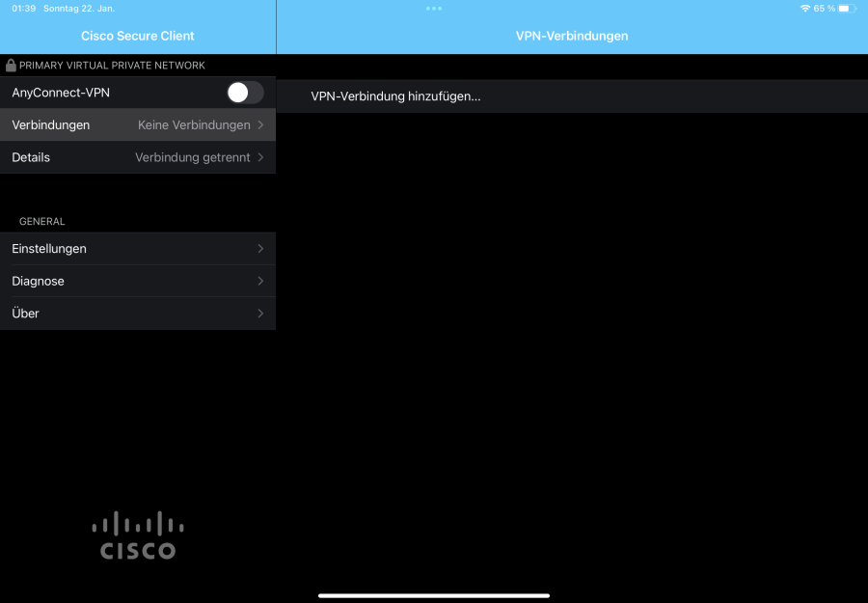Open the Über page
Screen dimensions: 868x603
pyautogui.click(x=138, y=314)
